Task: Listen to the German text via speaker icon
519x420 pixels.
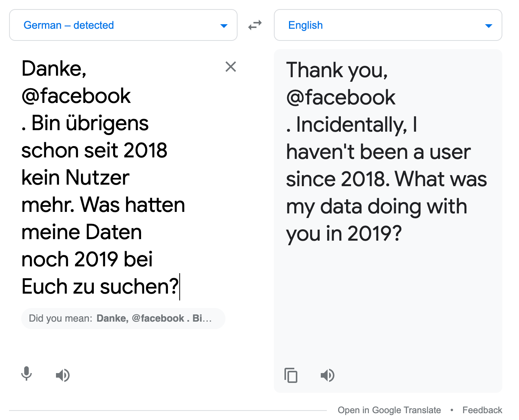Action: 63,375
